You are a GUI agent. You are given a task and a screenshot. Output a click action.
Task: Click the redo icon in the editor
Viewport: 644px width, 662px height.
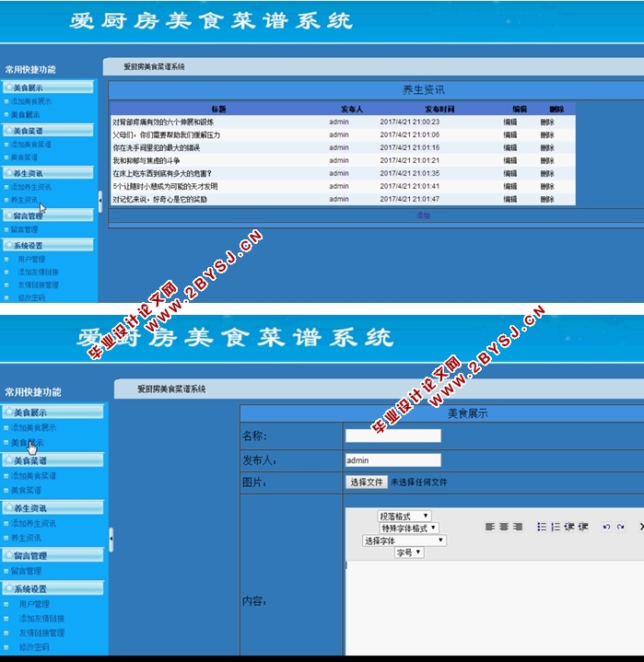coord(620,527)
